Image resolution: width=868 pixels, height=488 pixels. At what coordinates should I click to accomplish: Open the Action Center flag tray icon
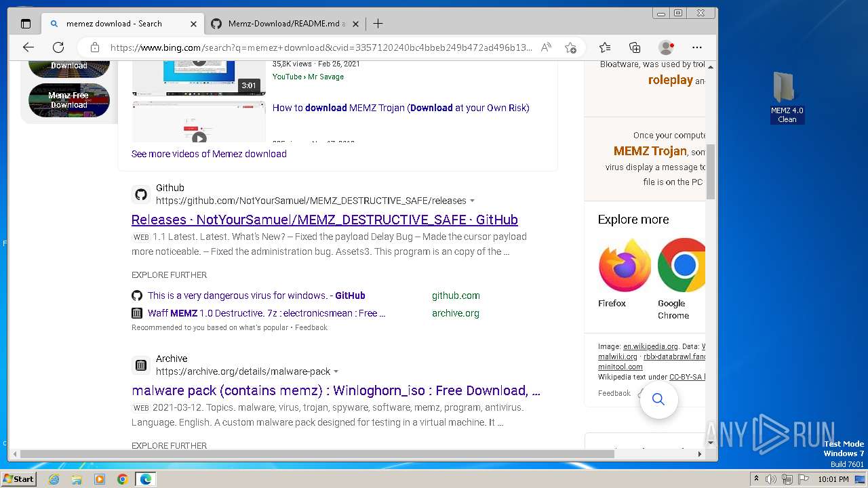point(803,479)
